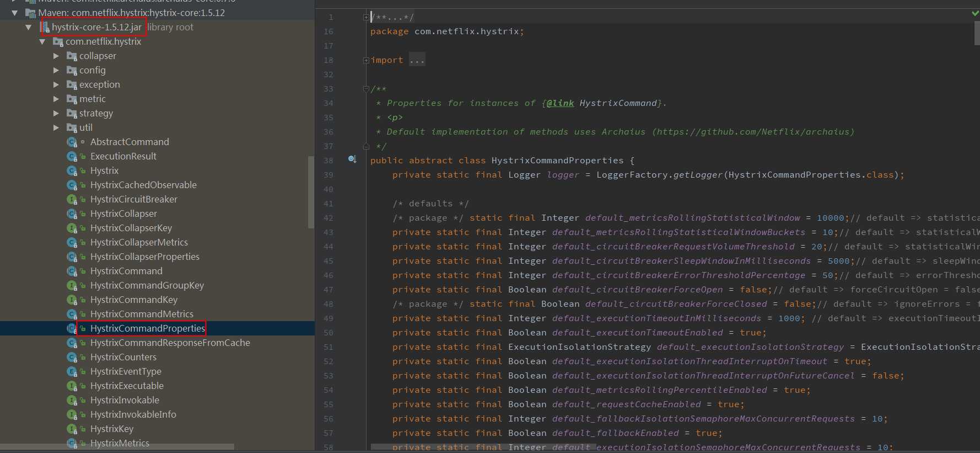This screenshot has width=980, height=453.
Task: Click default_fallbackEnabled field name
Action: (615, 433)
